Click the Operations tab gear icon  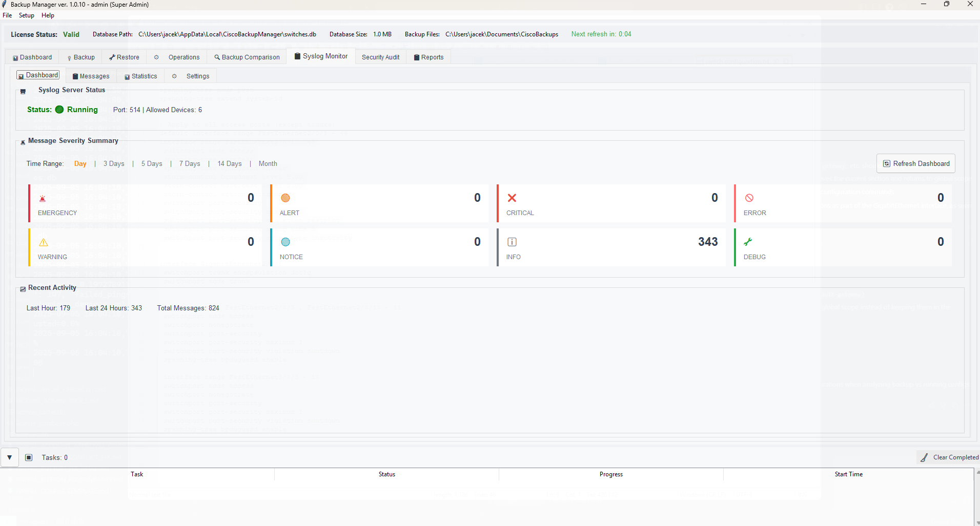pos(156,57)
